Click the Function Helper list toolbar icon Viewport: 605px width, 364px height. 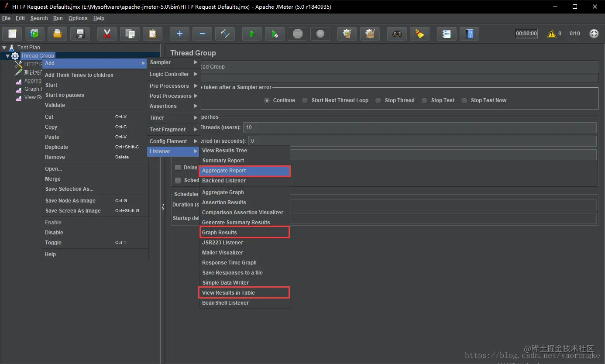click(447, 34)
